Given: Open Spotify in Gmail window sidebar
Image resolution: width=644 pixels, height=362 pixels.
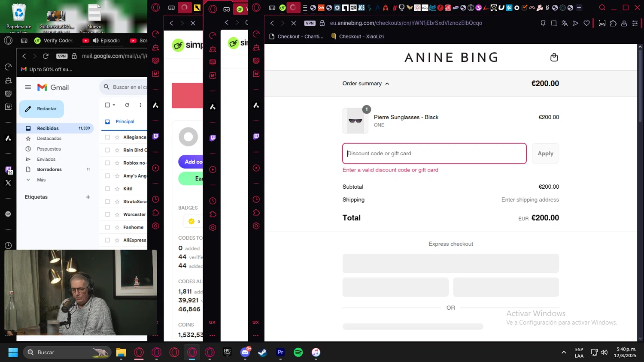Looking at the screenshot, I should (x=8, y=214).
